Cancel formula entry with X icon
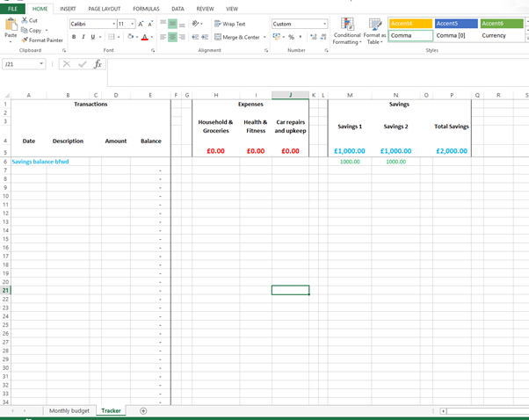Screen dimensions: 529x420 coord(67,64)
